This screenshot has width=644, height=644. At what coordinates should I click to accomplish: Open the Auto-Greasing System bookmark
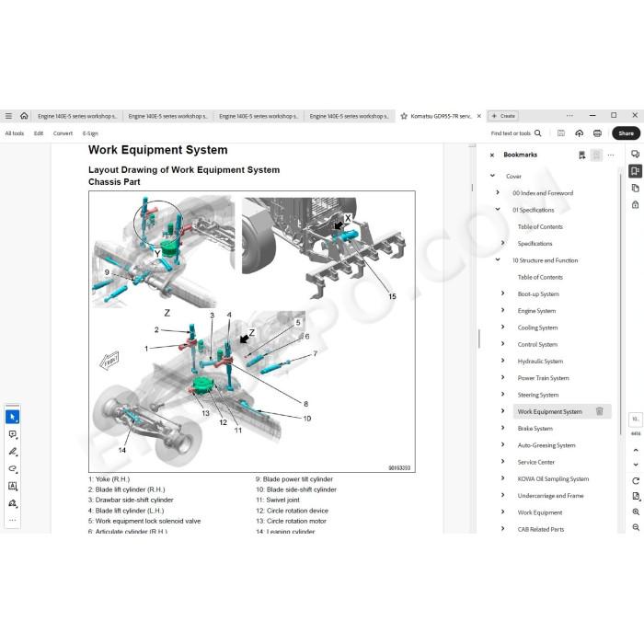(546, 445)
